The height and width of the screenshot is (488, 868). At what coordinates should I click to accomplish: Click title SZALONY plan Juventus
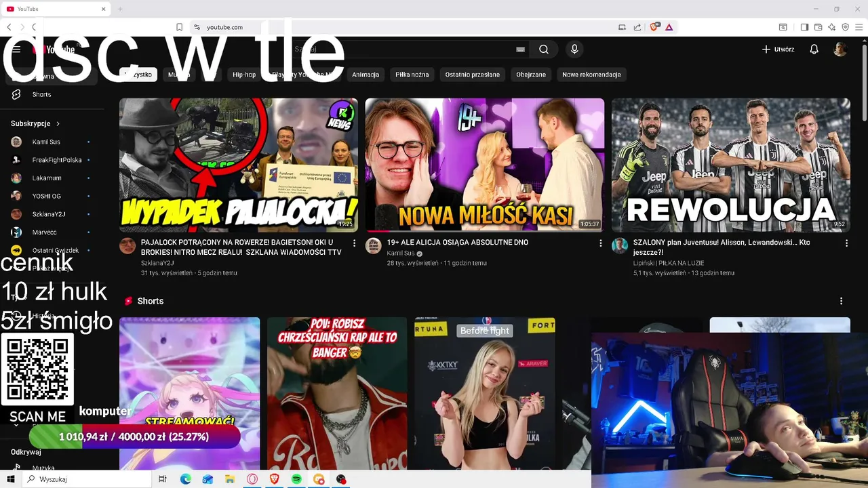point(722,247)
